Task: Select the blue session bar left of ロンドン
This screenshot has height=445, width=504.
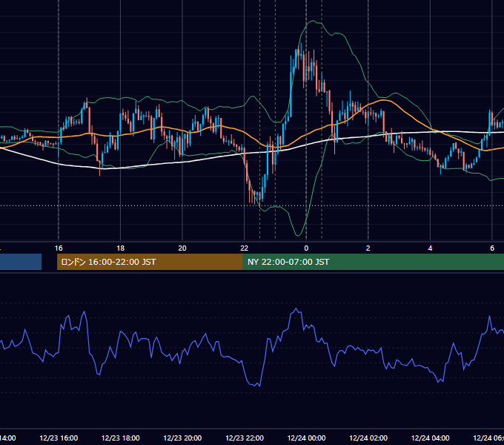Action: (x=21, y=262)
